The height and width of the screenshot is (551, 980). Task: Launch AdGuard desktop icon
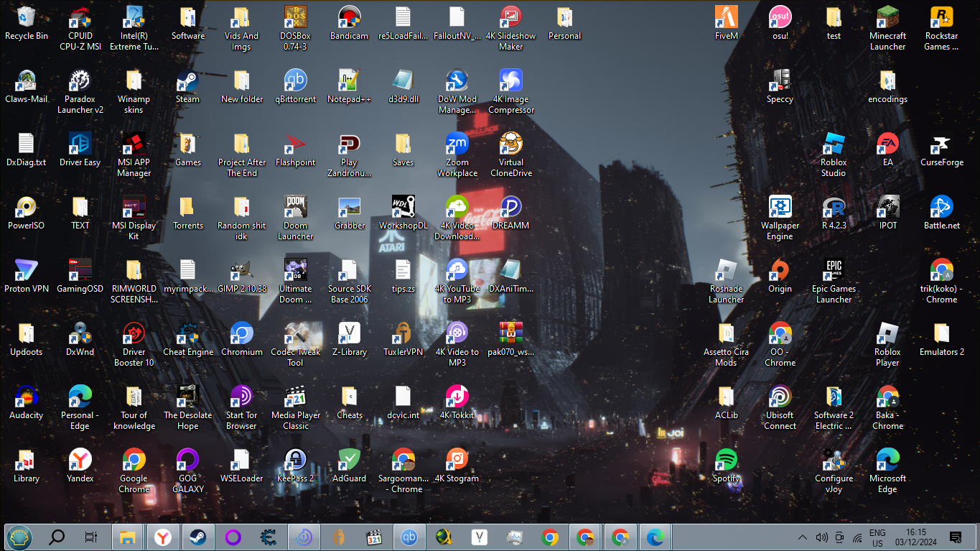[x=349, y=466]
